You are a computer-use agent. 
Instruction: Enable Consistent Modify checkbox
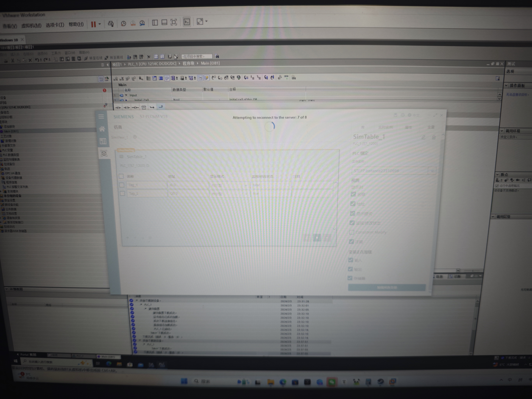pyautogui.click(x=352, y=232)
